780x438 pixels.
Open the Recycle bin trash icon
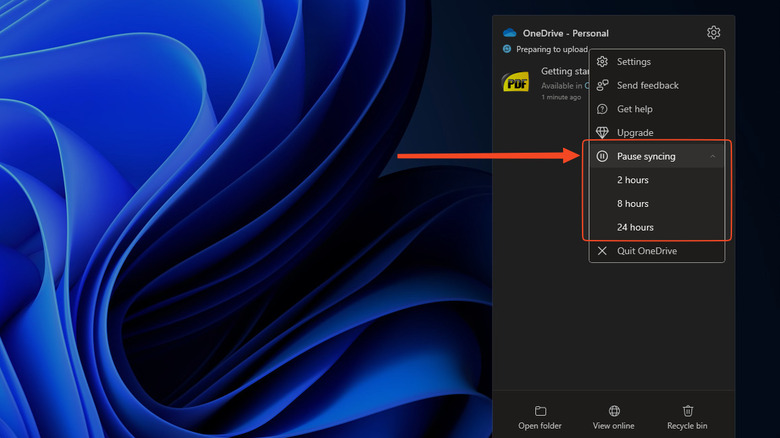pos(688,411)
